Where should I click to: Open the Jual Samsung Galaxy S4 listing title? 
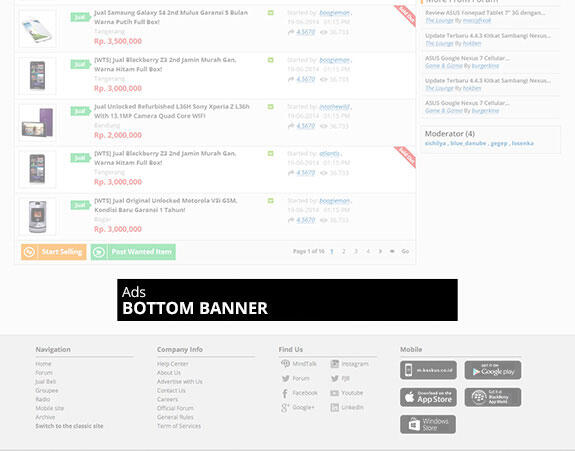click(x=171, y=17)
